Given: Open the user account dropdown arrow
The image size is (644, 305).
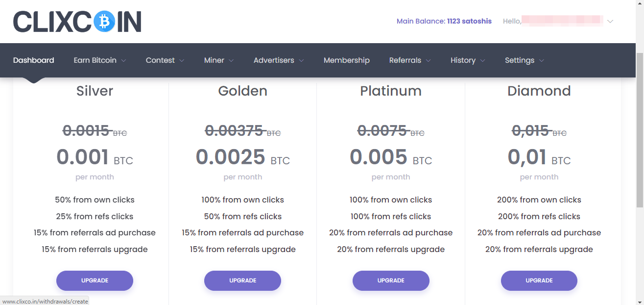Looking at the screenshot, I should click(x=610, y=22).
